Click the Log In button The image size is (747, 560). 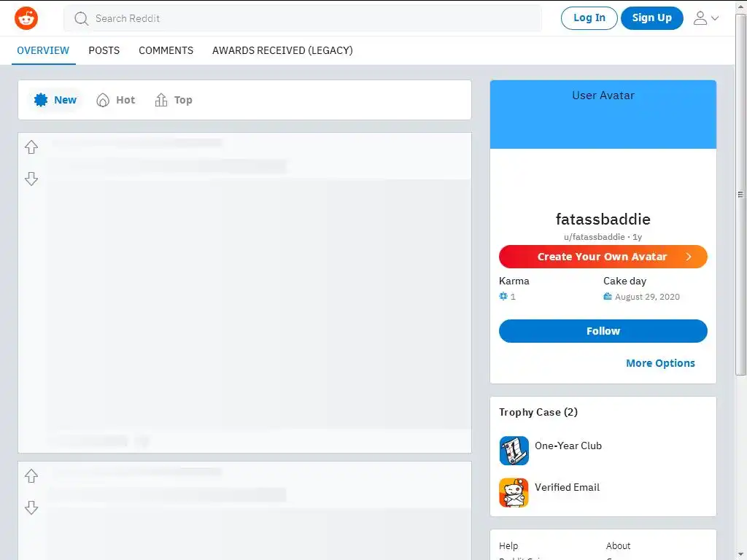click(589, 18)
